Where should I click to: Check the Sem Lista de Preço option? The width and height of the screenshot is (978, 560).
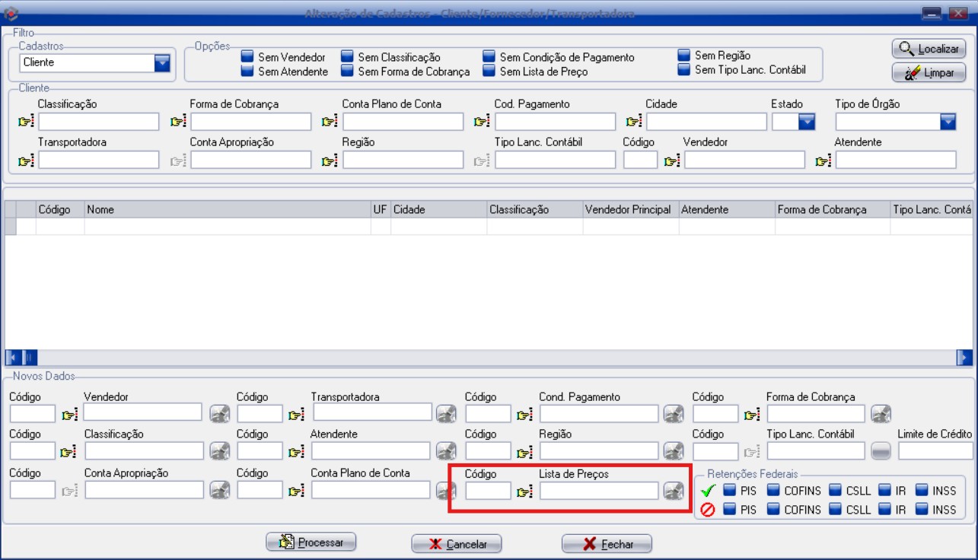point(489,72)
